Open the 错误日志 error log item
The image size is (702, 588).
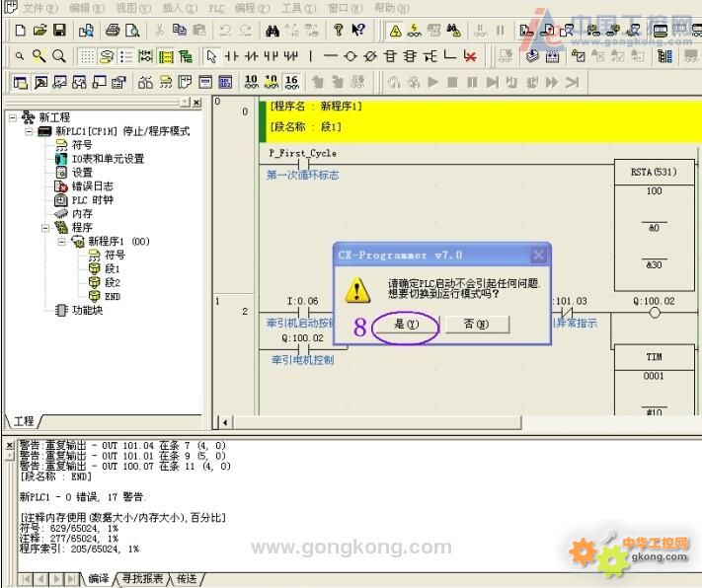point(91,185)
